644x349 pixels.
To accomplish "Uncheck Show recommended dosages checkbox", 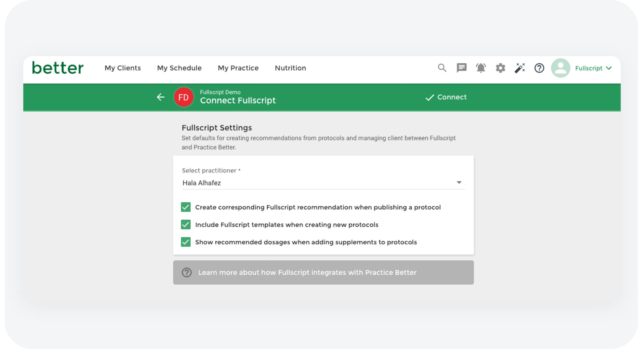I will (186, 242).
